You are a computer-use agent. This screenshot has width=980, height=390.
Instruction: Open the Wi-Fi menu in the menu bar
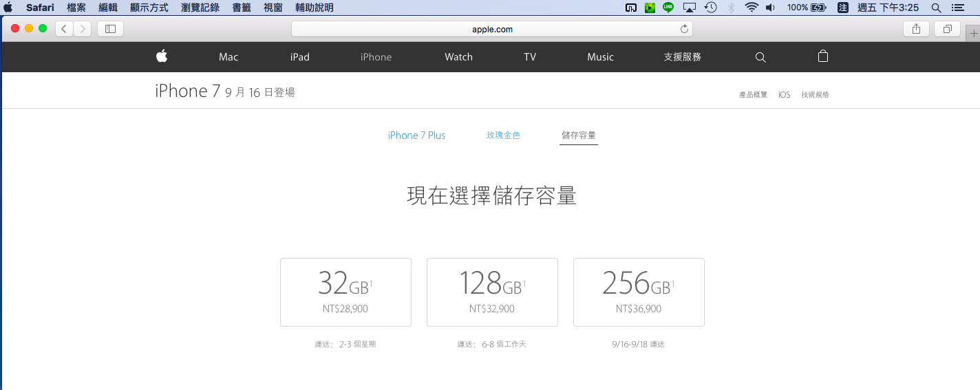(x=752, y=8)
